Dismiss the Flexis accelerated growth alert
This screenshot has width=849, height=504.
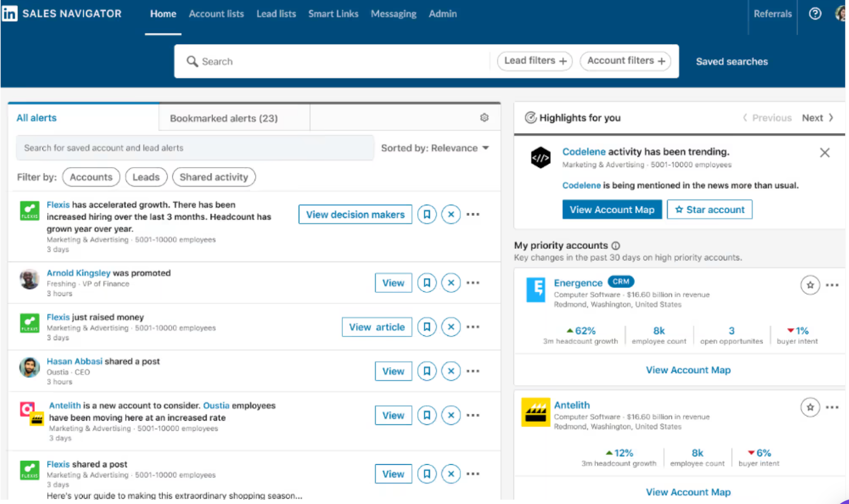tap(451, 214)
